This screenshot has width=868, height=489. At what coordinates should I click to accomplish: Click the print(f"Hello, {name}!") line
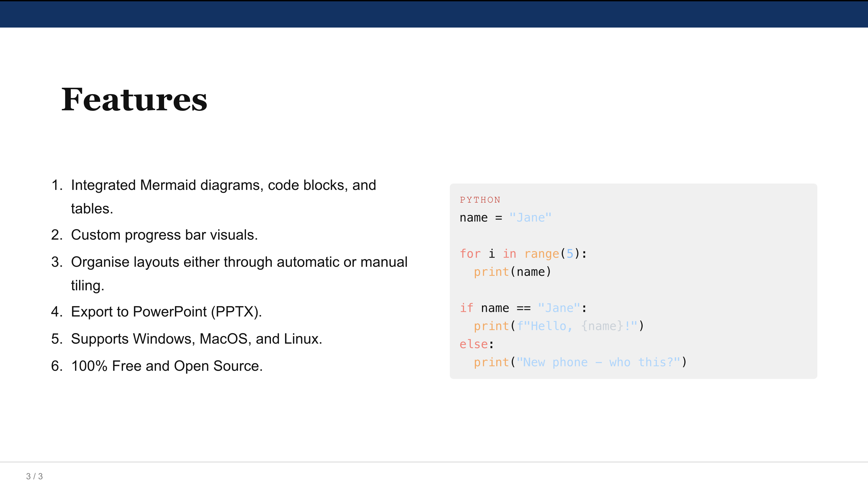click(559, 326)
